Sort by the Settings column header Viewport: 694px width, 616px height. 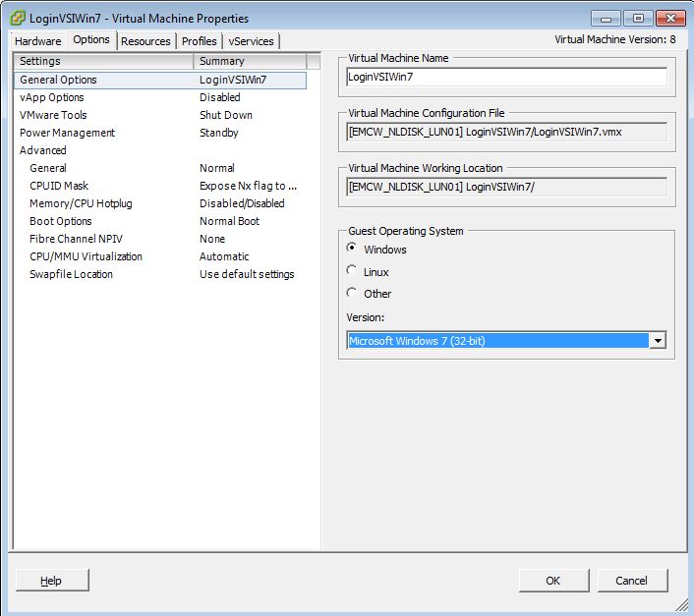pos(103,61)
